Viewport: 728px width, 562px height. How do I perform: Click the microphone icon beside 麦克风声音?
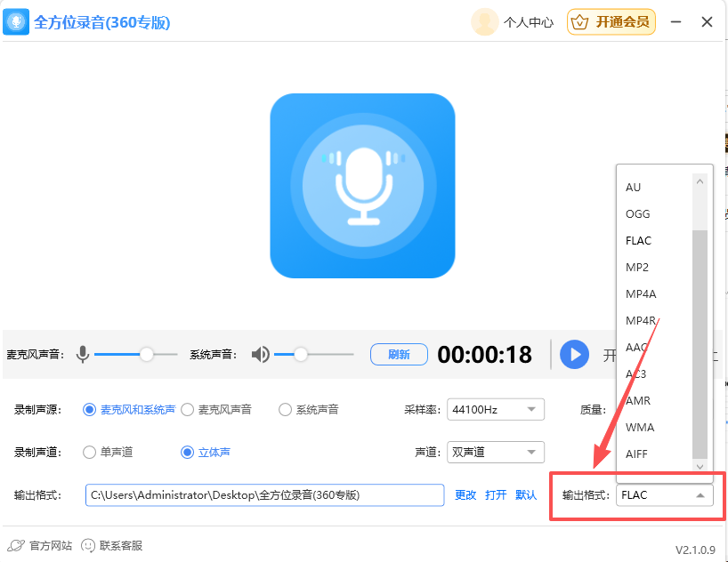click(x=82, y=354)
